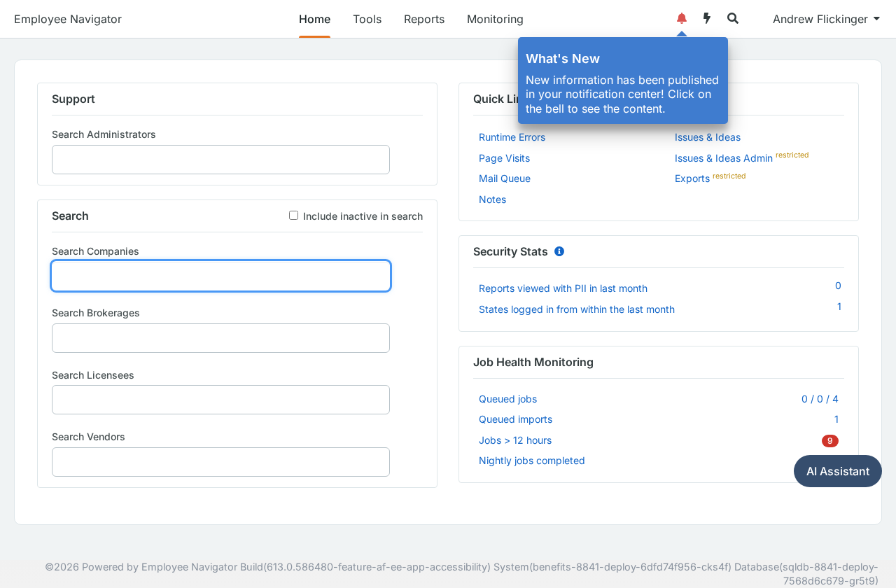Open the notification bell icon

coord(682,18)
